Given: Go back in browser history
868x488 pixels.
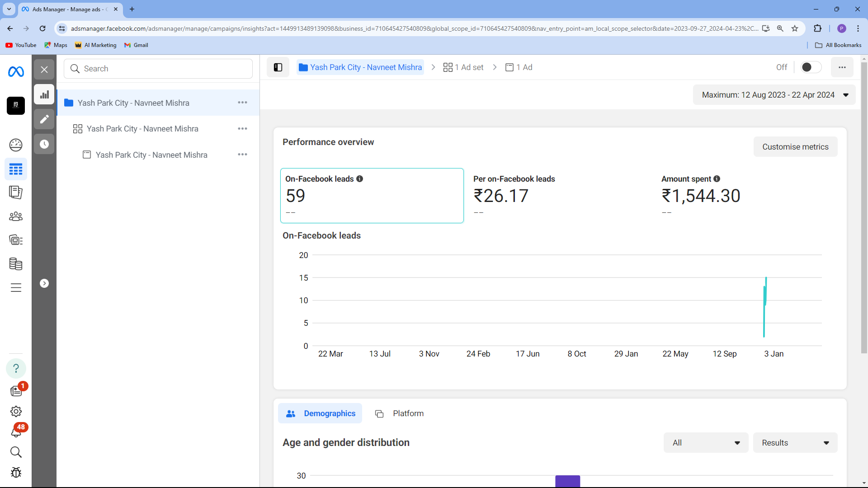Looking at the screenshot, I should [x=10, y=28].
